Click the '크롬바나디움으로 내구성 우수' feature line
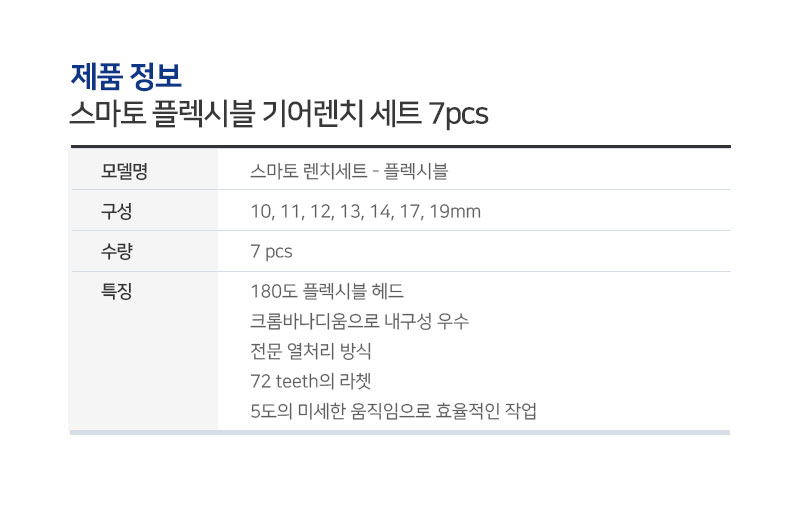Screen dimensions: 800x507 pyautogui.click(x=359, y=321)
